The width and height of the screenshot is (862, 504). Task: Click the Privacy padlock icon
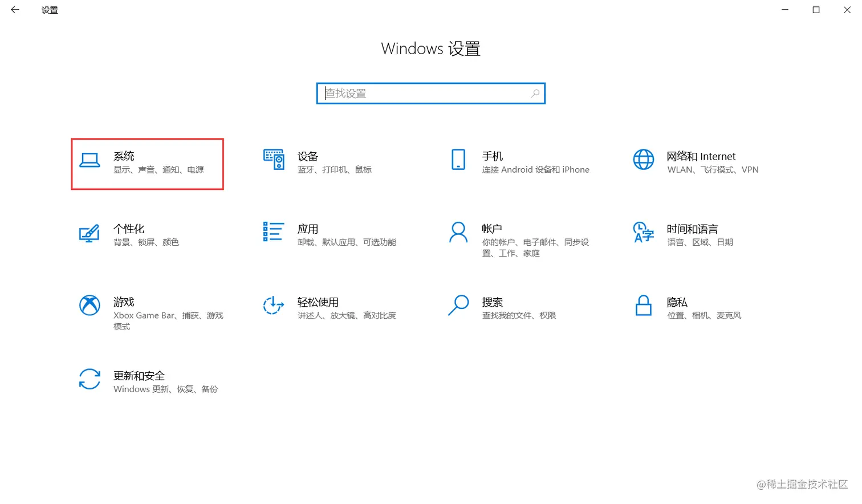click(x=644, y=305)
